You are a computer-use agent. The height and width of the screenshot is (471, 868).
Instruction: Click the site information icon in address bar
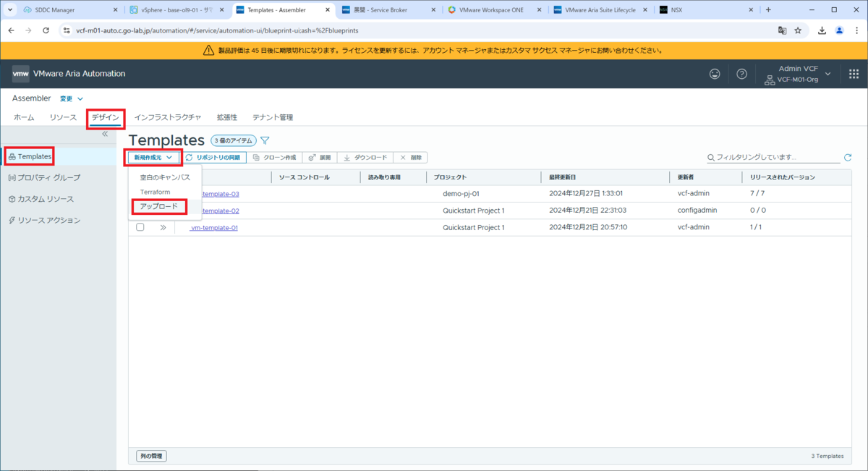(x=66, y=30)
